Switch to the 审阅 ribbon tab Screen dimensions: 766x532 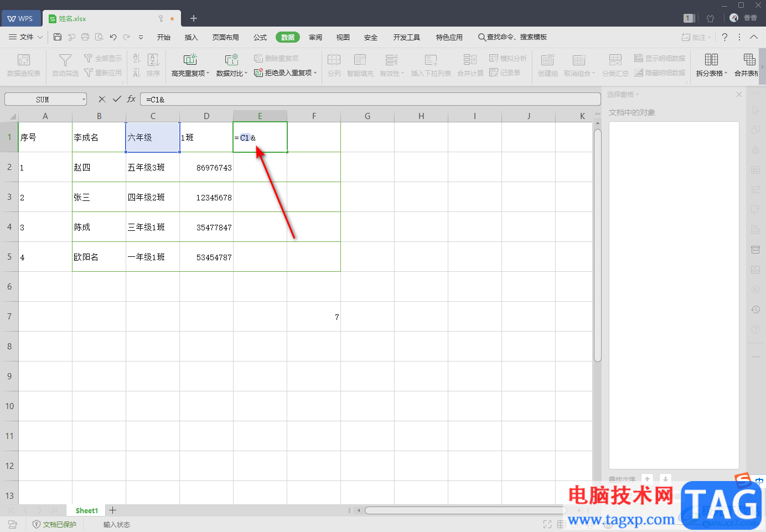tap(315, 37)
